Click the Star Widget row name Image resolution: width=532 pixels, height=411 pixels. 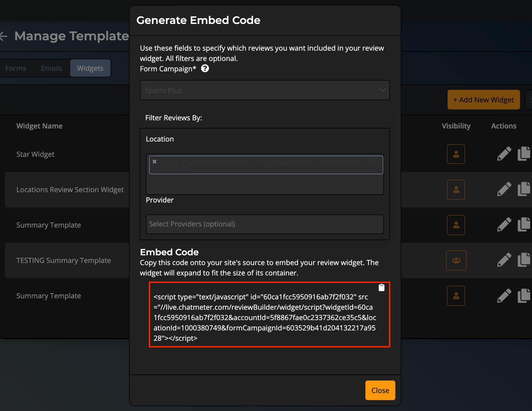(35, 154)
